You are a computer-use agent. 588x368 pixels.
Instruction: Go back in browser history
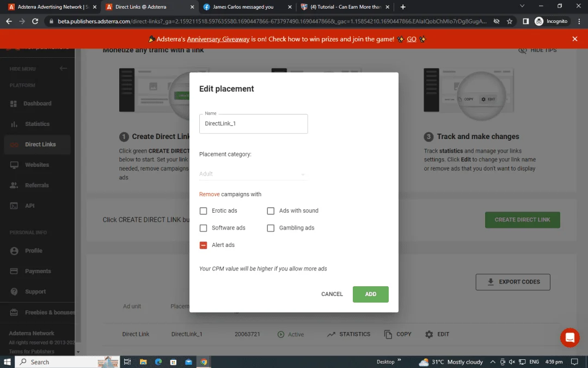[9, 21]
